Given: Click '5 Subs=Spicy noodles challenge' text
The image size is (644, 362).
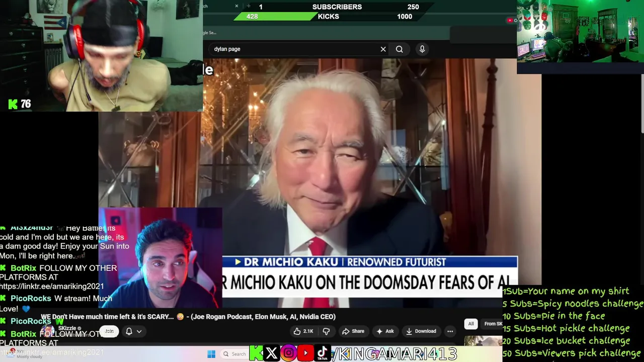Looking at the screenshot, I should click(573, 304).
